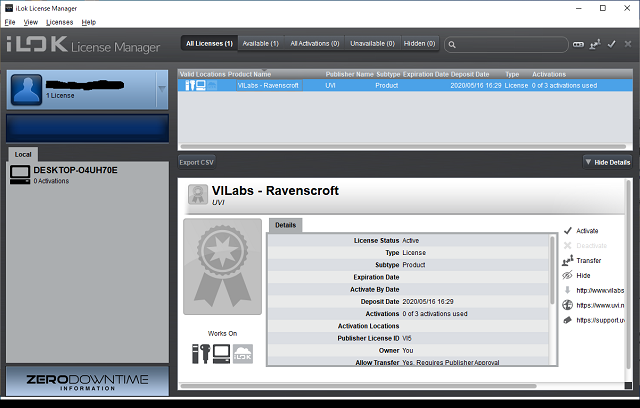Click VILabs - Ravenscroft product name cell
This screenshot has width=640, height=408.
(x=268, y=85)
